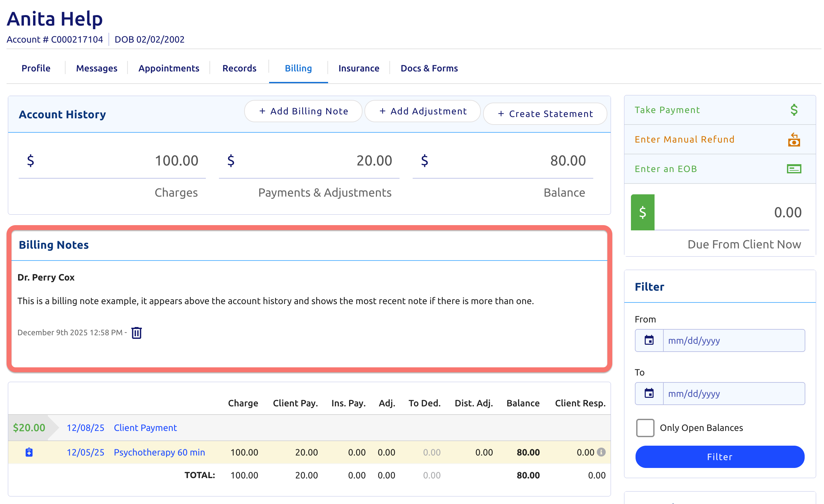
Task: Open the Client Payment link
Action: click(x=145, y=428)
